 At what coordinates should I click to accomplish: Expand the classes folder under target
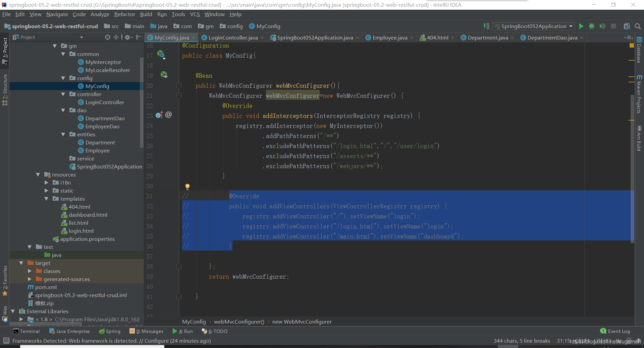(x=30, y=271)
